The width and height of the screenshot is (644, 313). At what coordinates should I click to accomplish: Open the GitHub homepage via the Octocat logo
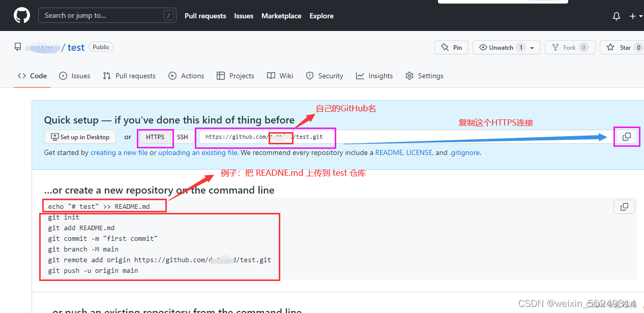pos(22,16)
